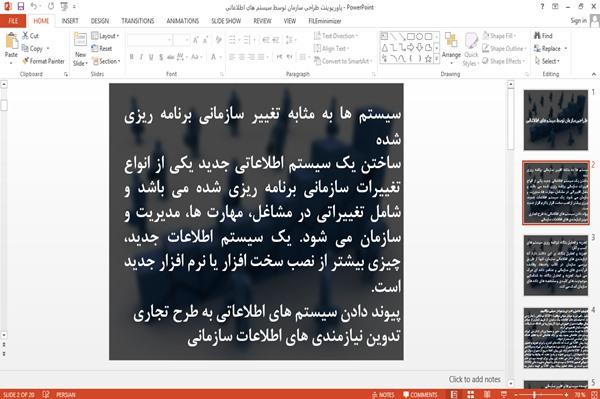This screenshot has height=399, width=600.
Task: Collapse the ribbon arrow
Action: pos(593,74)
